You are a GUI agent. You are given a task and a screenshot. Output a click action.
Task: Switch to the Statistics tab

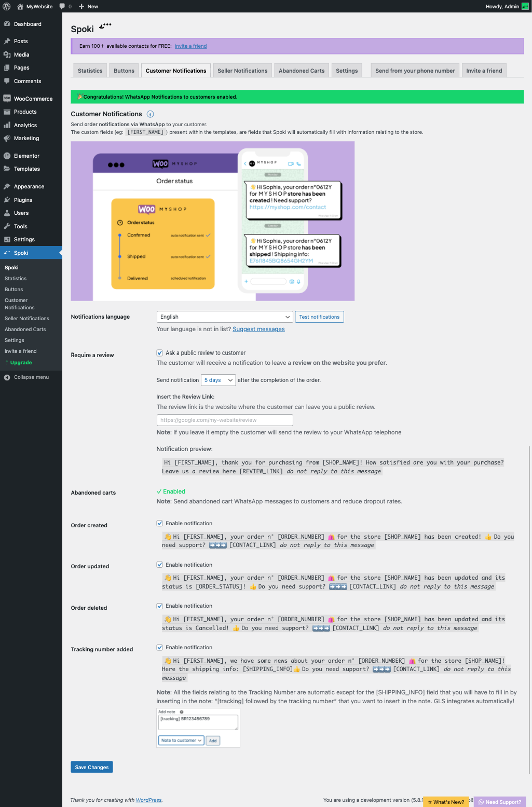pyautogui.click(x=90, y=71)
